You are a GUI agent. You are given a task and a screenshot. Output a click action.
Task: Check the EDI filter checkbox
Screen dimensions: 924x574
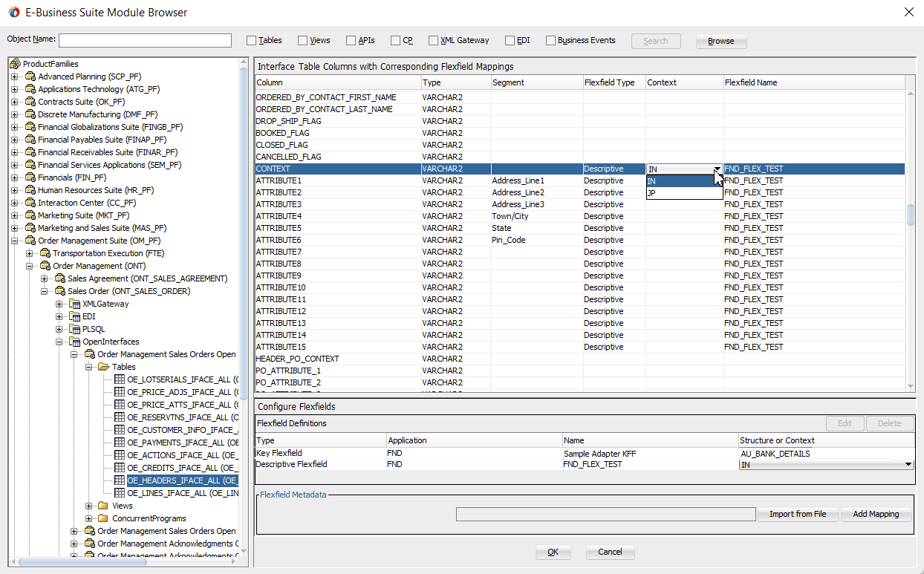[510, 41]
